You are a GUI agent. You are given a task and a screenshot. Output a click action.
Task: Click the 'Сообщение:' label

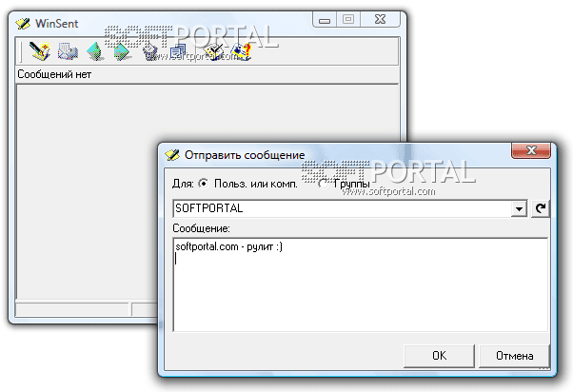pos(201,228)
